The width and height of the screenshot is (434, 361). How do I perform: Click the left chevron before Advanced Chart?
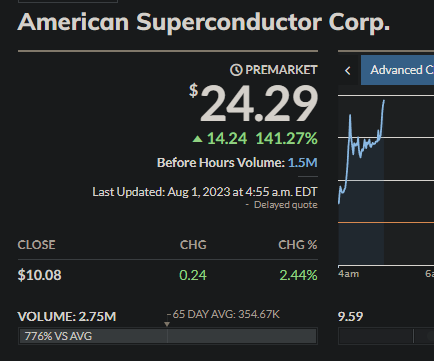(x=348, y=70)
